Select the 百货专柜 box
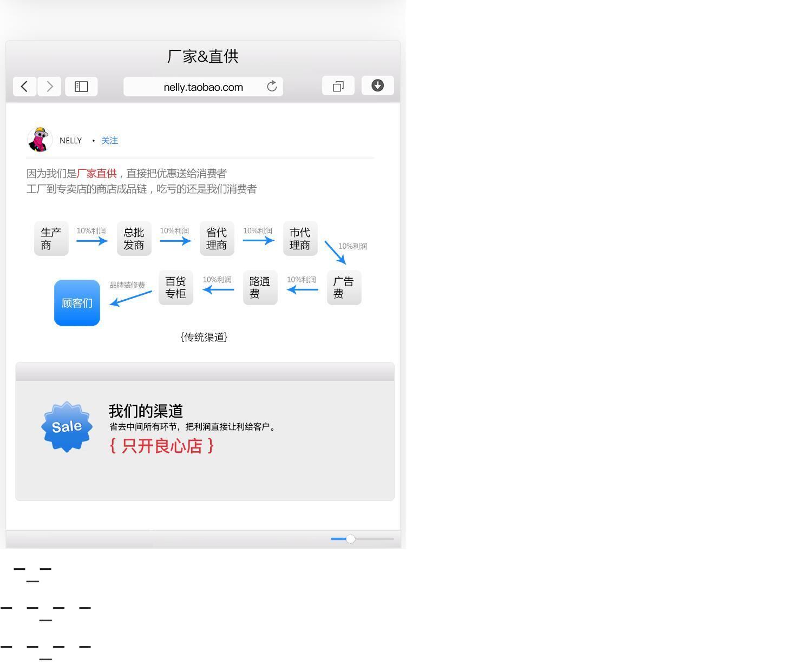This screenshot has width=812, height=666. [176, 288]
